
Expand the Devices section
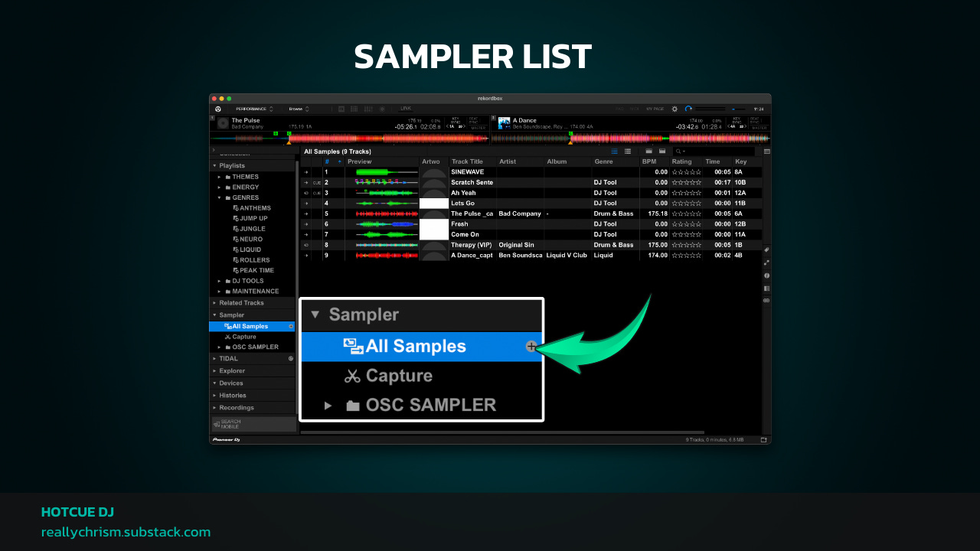[x=214, y=383]
